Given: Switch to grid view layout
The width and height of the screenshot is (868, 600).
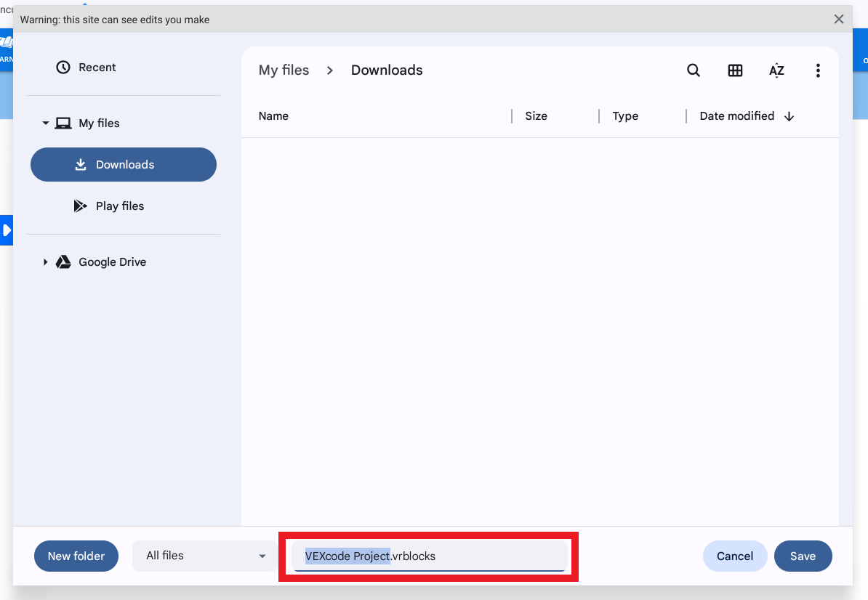Looking at the screenshot, I should click(735, 70).
